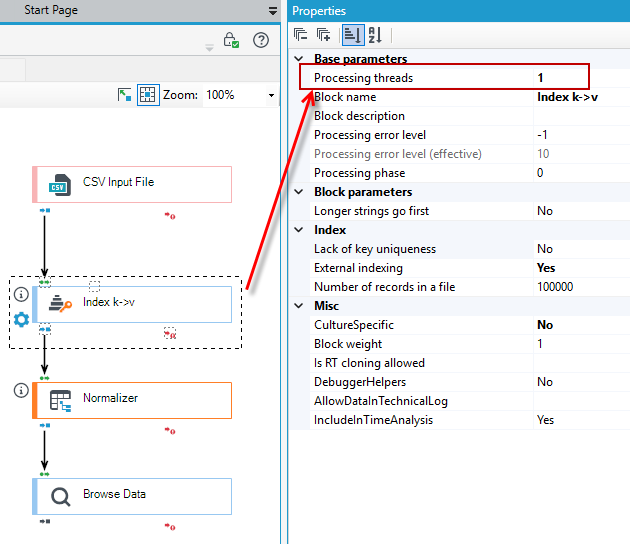Viewport: 630px width, 544px height.
Task: Click the expand all properties icon
Action: coord(324,35)
